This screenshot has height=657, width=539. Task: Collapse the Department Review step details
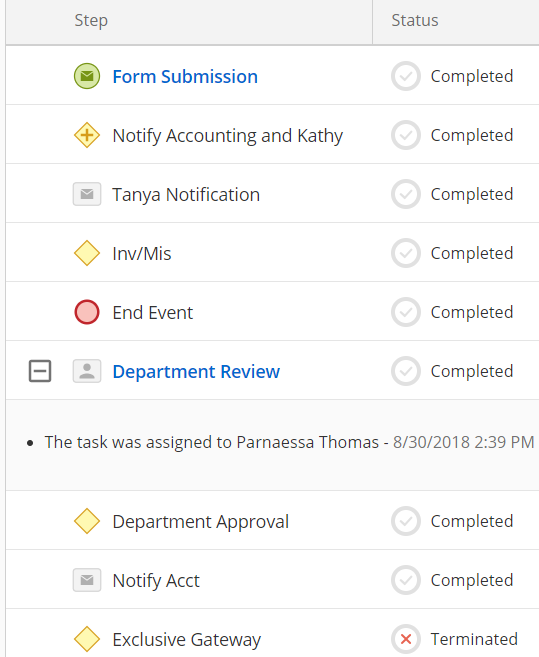[x=40, y=371]
